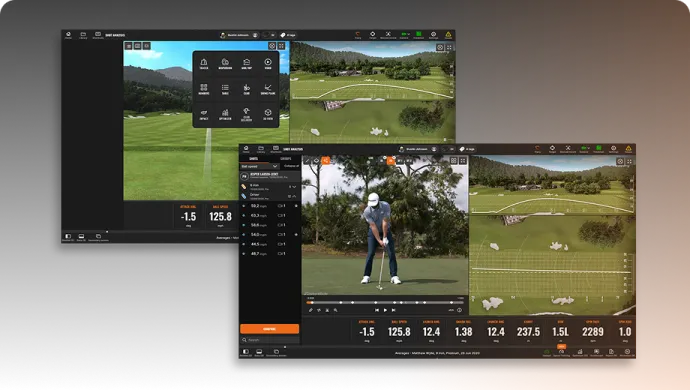
Task: Open Library in the front window top bar
Action: coord(261,149)
